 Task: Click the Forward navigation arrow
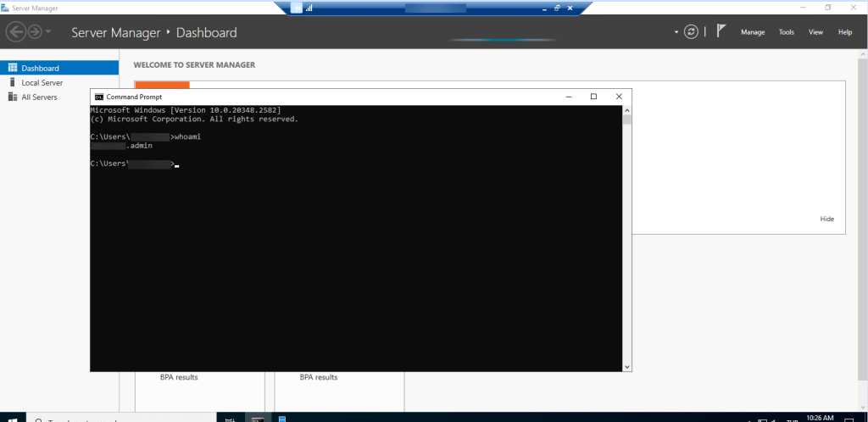click(35, 32)
